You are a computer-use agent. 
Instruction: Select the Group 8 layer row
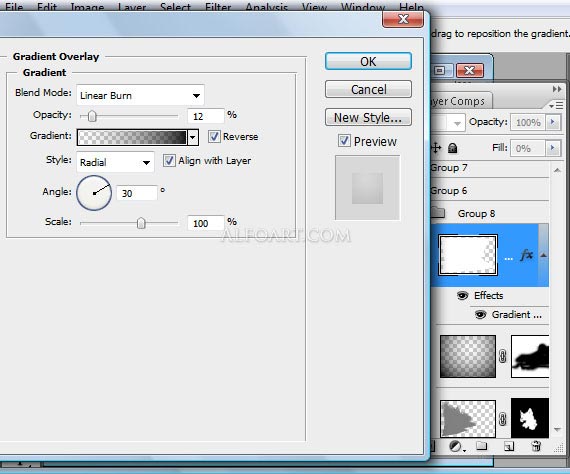pos(489,213)
